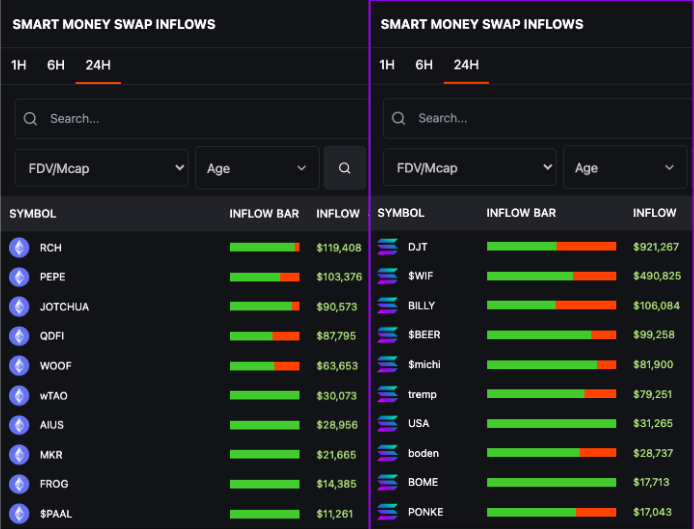
Task: Click the Ethereum icon beside WOOF
Action: coord(19,366)
